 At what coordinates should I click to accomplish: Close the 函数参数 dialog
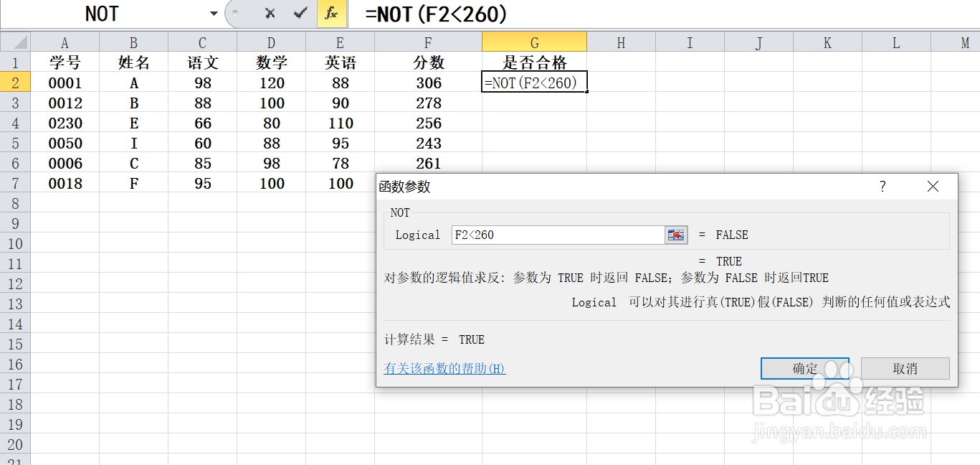[x=933, y=187]
